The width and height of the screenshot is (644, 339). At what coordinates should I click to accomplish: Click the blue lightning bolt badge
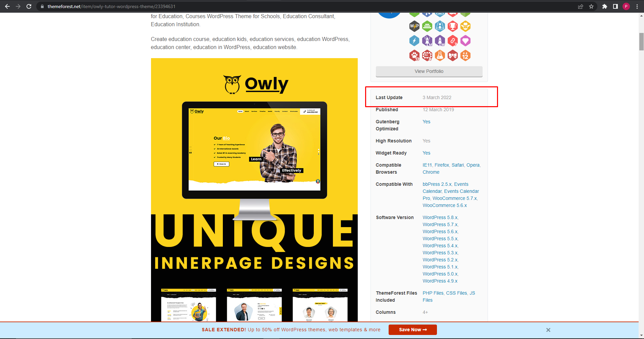point(414,41)
